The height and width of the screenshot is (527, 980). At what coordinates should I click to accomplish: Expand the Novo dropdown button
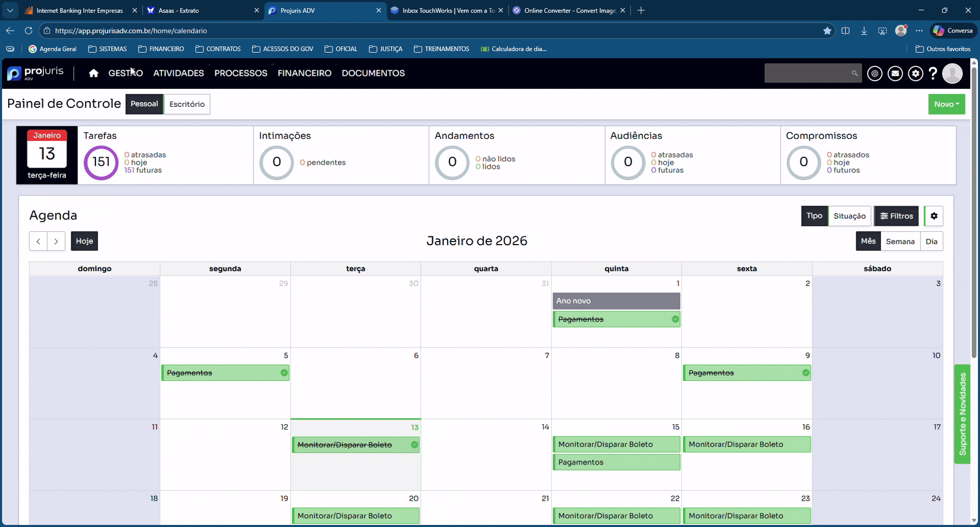pos(946,104)
